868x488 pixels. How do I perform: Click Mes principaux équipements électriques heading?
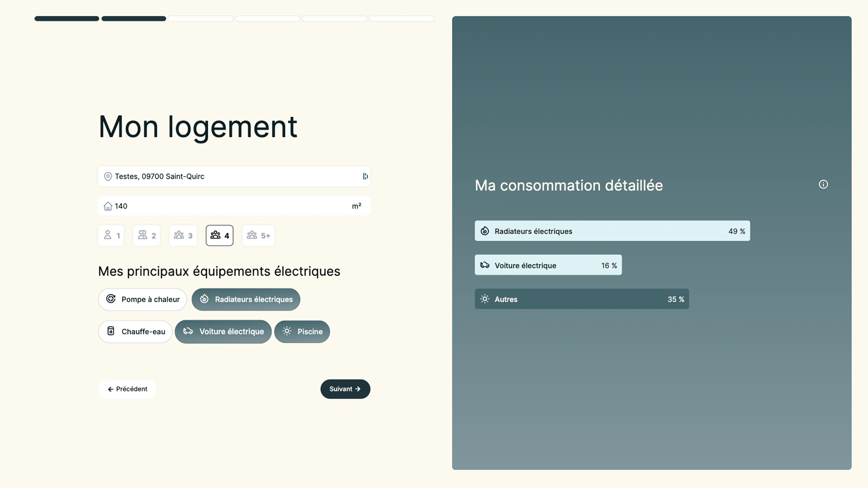click(219, 271)
